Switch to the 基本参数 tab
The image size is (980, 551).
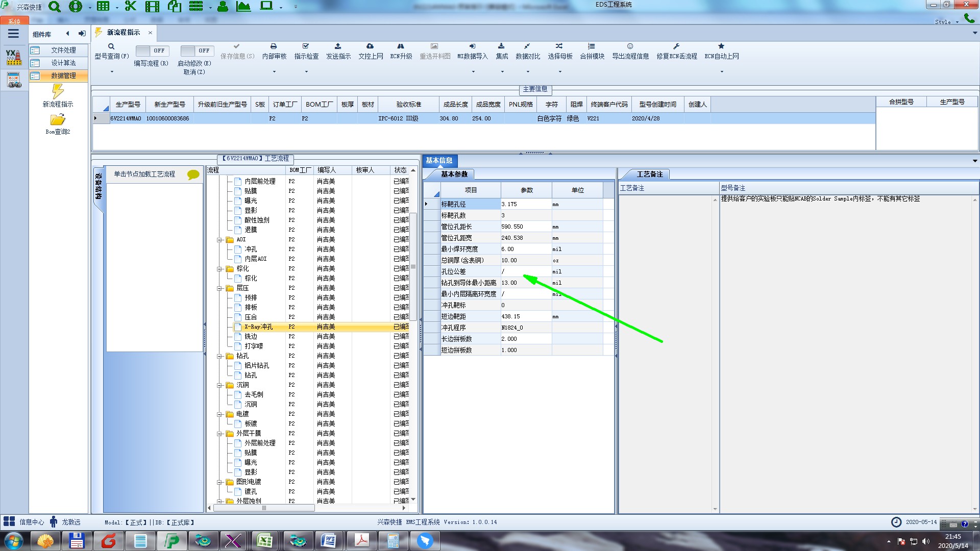coord(454,174)
